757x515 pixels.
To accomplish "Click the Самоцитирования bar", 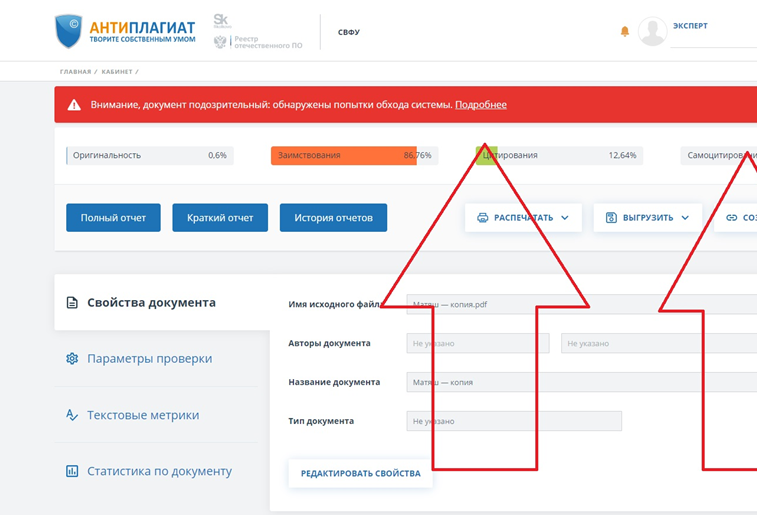I will [x=719, y=155].
